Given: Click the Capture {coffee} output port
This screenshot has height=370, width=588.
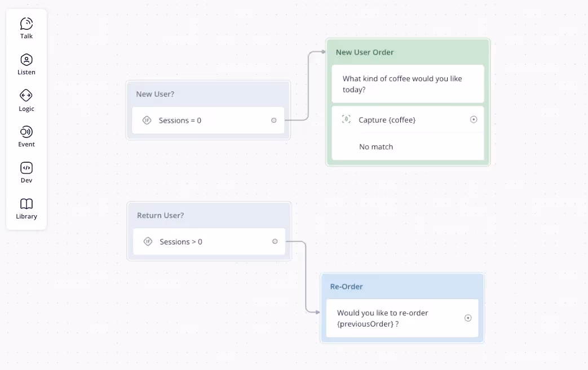Looking at the screenshot, I should (x=474, y=119).
